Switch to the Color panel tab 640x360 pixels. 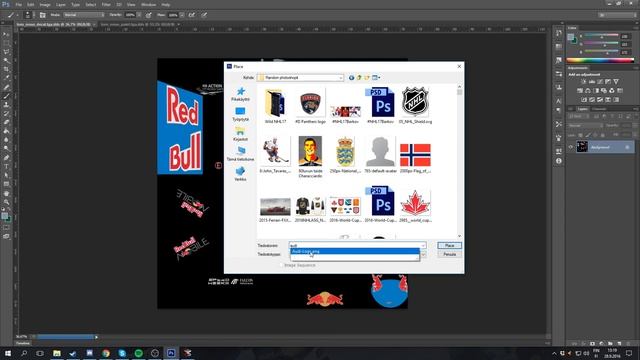point(572,28)
